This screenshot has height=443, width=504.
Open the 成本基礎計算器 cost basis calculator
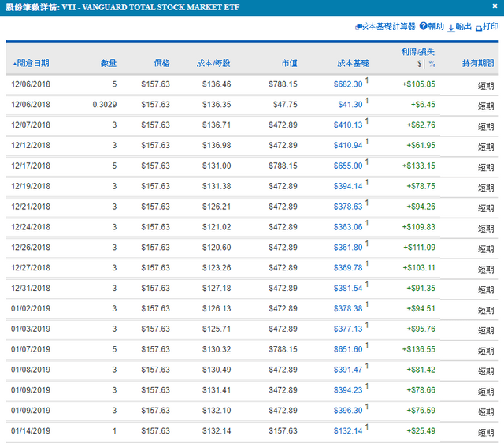click(385, 26)
